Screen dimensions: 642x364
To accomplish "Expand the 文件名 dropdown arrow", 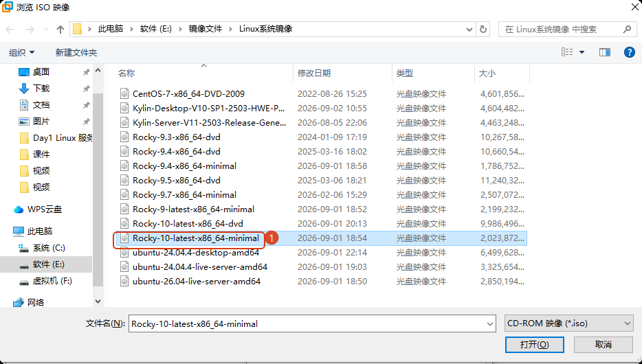I will pyautogui.click(x=490, y=324).
